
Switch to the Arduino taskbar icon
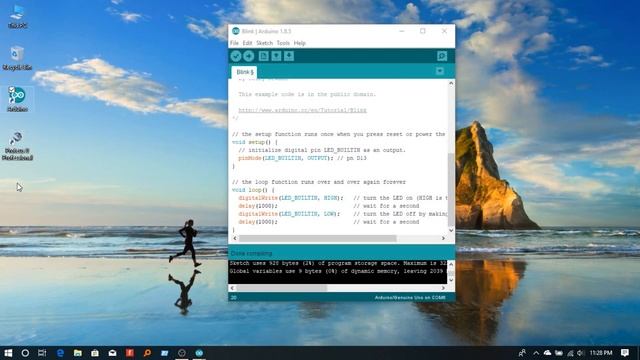(x=199, y=353)
